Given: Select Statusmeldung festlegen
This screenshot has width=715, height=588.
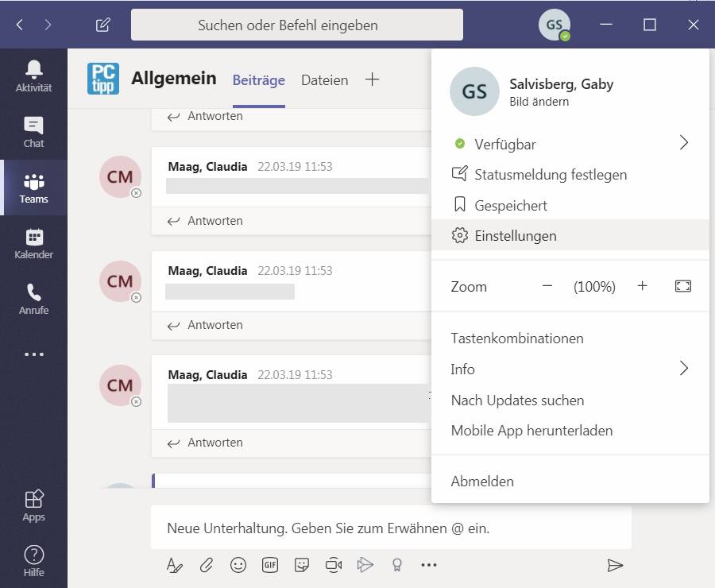Looking at the screenshot, I should (x=570, y=175).
